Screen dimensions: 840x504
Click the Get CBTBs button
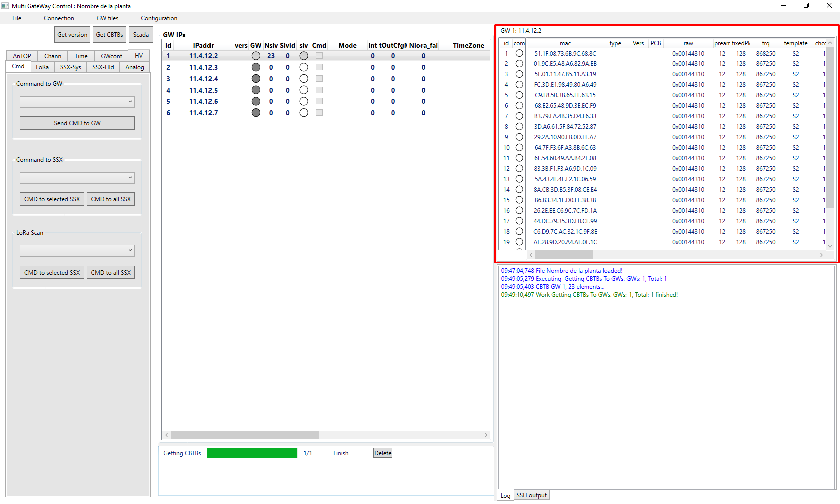coord(109,34)
